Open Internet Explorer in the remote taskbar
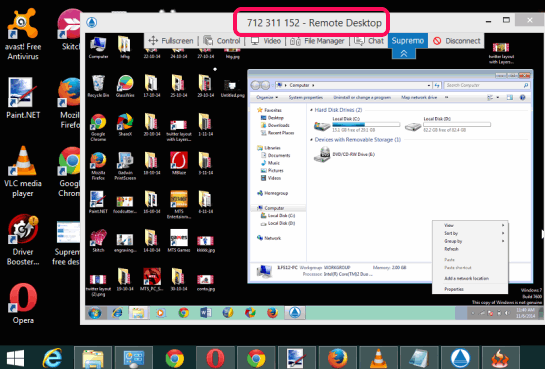Image resolution: width=545 pixels, height=369 pixels. point(117,313)
